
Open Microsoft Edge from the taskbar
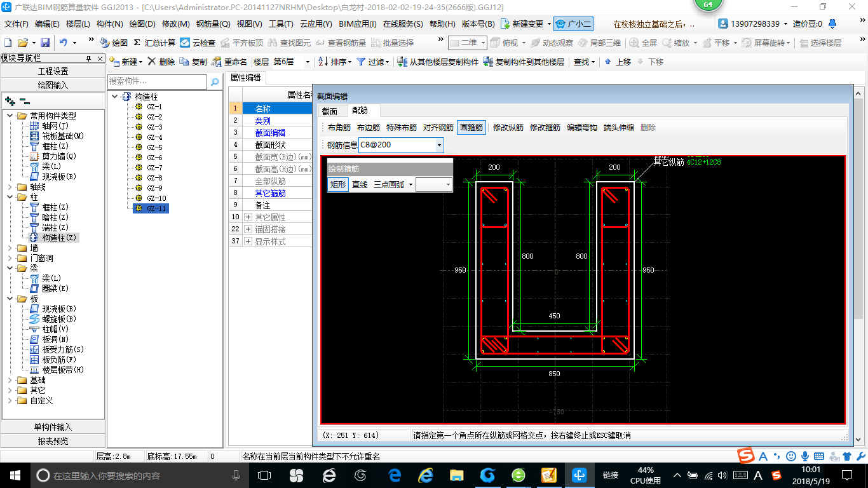(x=395, y=475)
